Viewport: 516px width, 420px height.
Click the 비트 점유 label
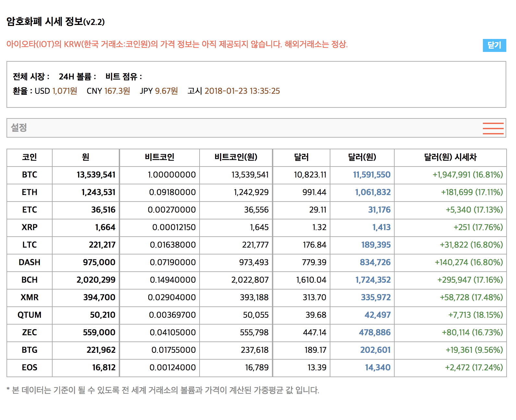pos(124,77)
